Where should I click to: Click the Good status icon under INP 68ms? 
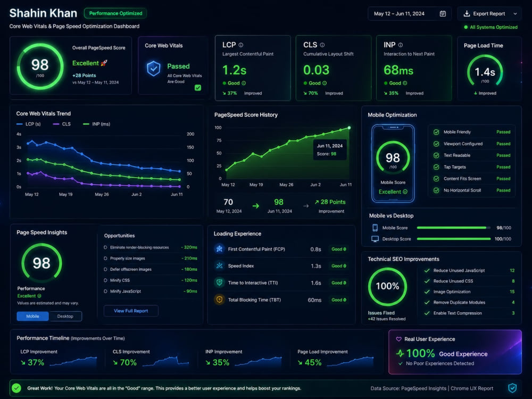pyautogui.click(x=405, y=83)
